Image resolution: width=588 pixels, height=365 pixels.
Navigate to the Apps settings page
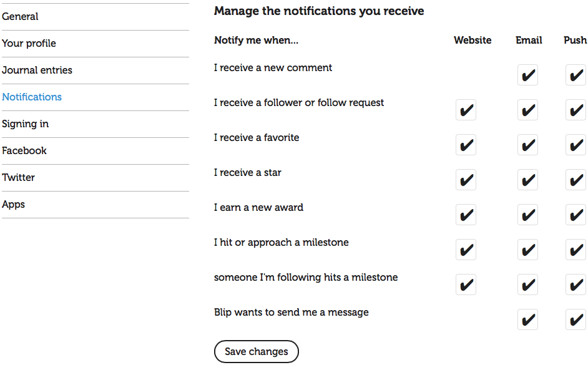(13, 204)
